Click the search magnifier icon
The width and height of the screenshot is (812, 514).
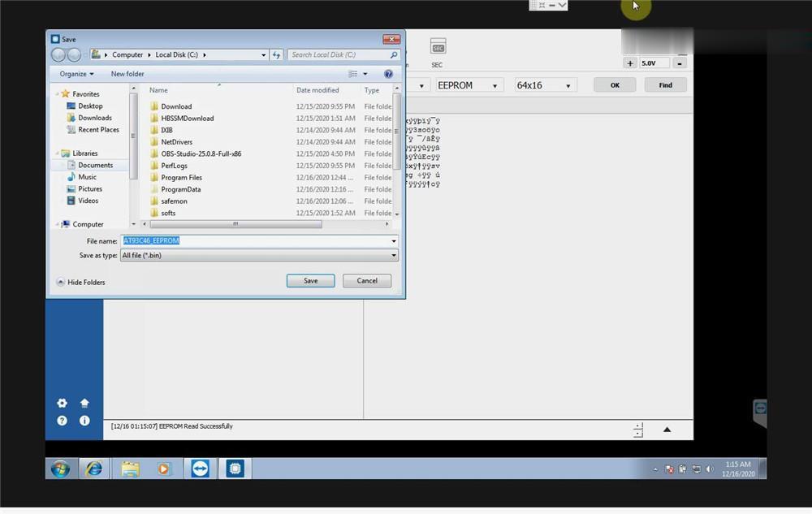pyautogui.click(x=394, y=55)
